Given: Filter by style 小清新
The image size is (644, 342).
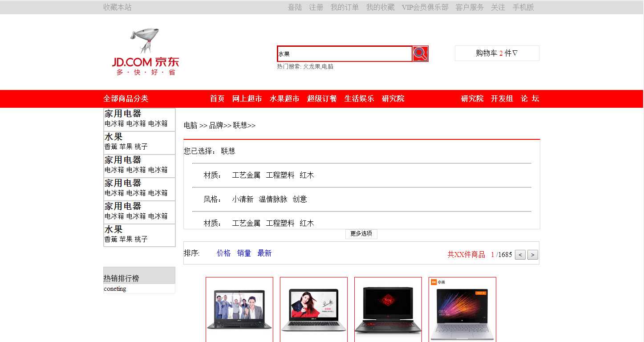Looking at the screenshot, I should [x=243, y=199].
